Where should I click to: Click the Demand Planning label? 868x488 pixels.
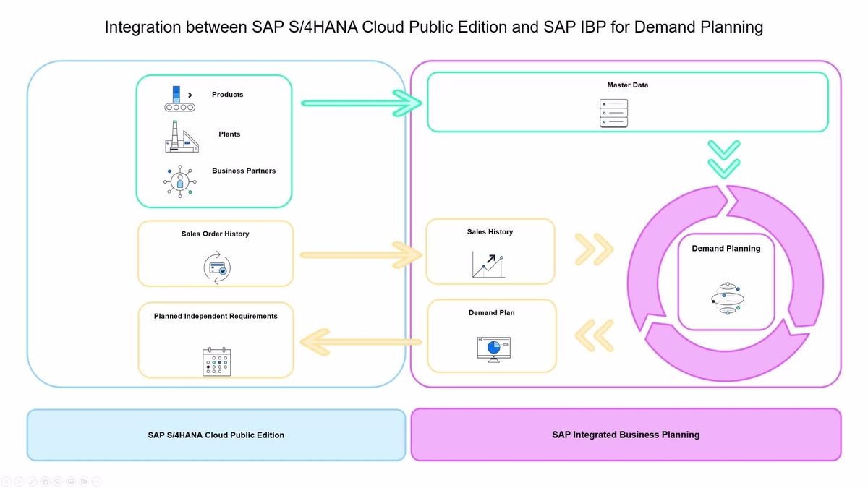tap(726, 249)
